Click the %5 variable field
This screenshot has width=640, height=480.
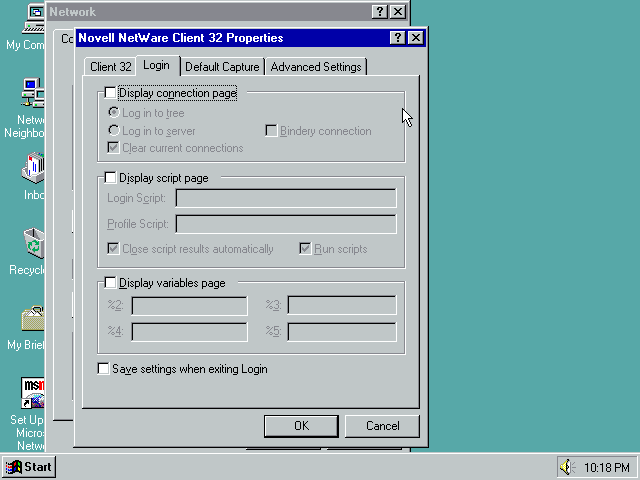coord(342,332)
